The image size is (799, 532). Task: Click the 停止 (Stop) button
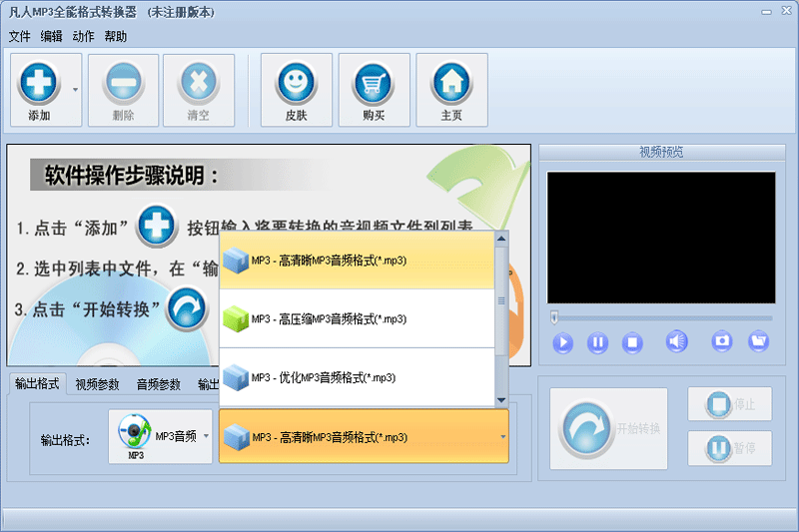(x=730, y=404)
